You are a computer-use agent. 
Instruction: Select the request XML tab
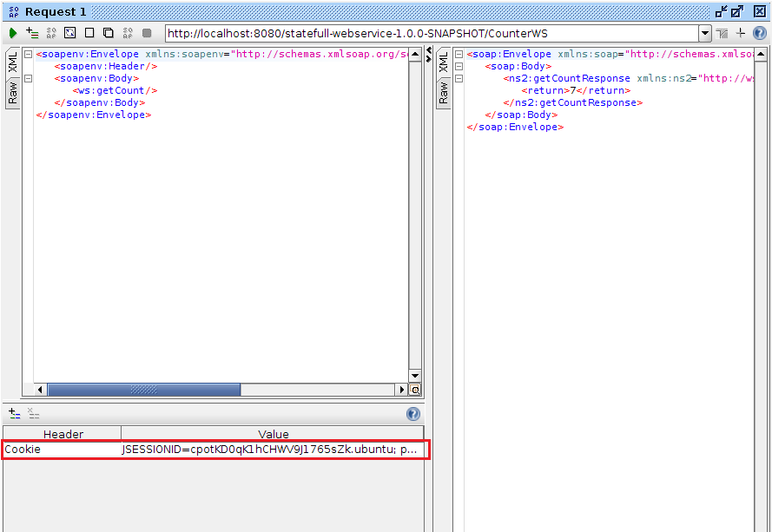point(13,62)
